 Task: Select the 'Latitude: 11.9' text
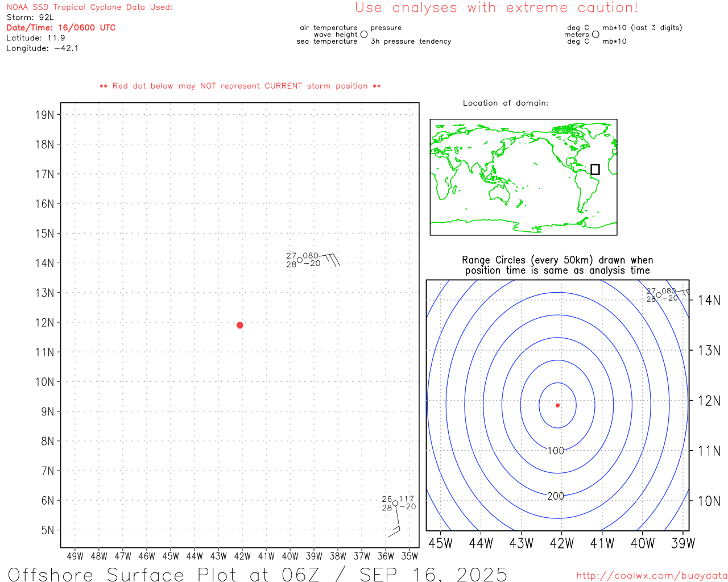36,38
